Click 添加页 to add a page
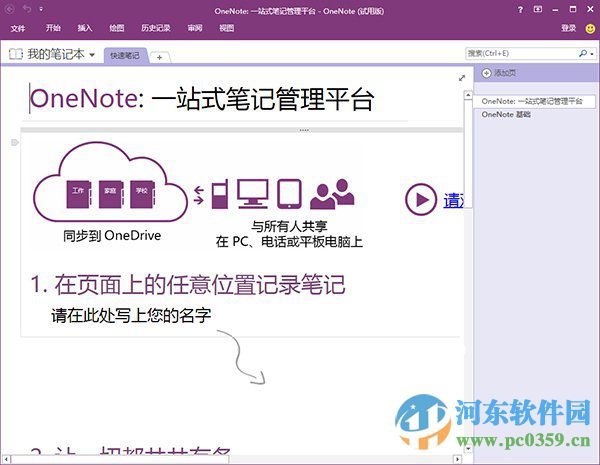 pos(499,73)
